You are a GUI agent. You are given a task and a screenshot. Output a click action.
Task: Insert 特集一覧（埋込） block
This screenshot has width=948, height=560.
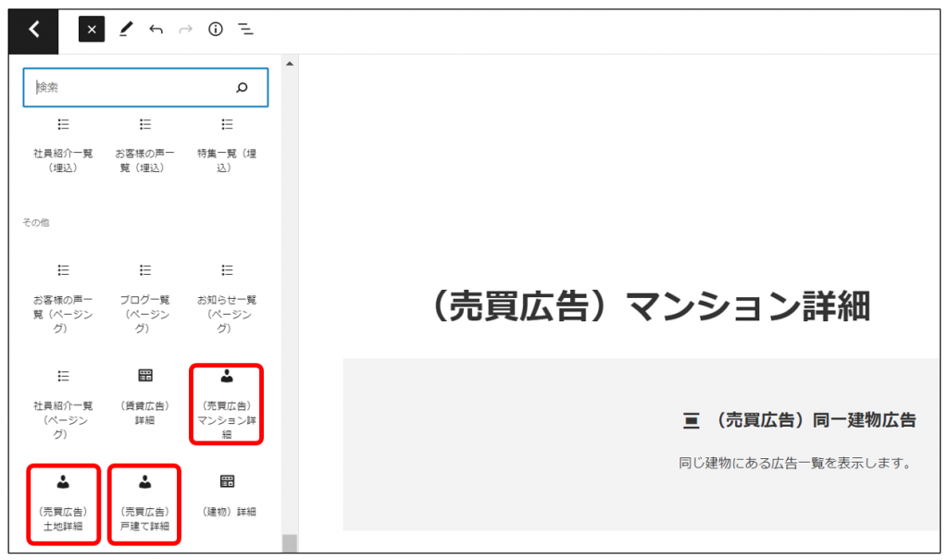[226, 145]
